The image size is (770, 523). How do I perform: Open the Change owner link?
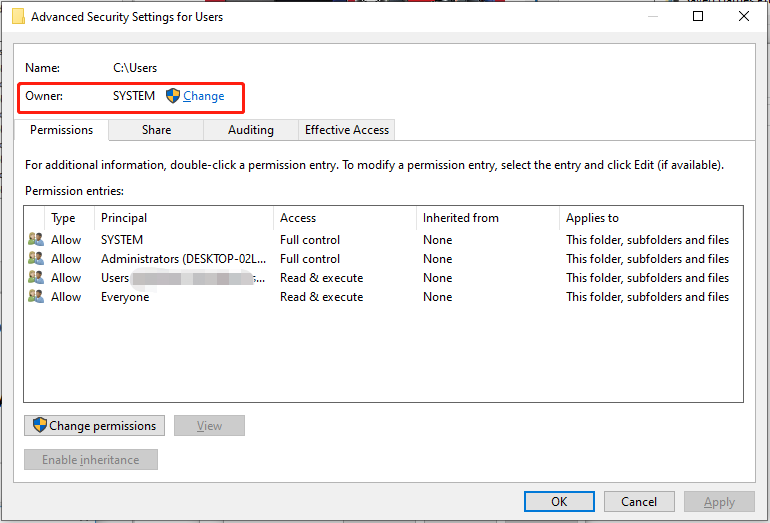pos(204,96)
